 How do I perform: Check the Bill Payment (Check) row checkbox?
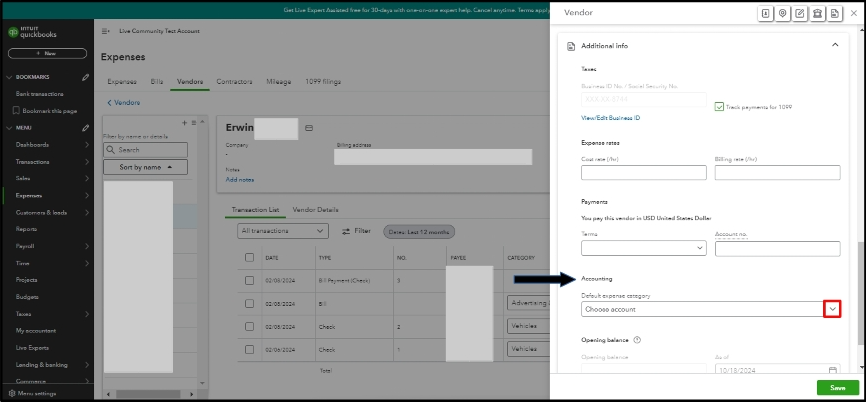click(249, 281)
